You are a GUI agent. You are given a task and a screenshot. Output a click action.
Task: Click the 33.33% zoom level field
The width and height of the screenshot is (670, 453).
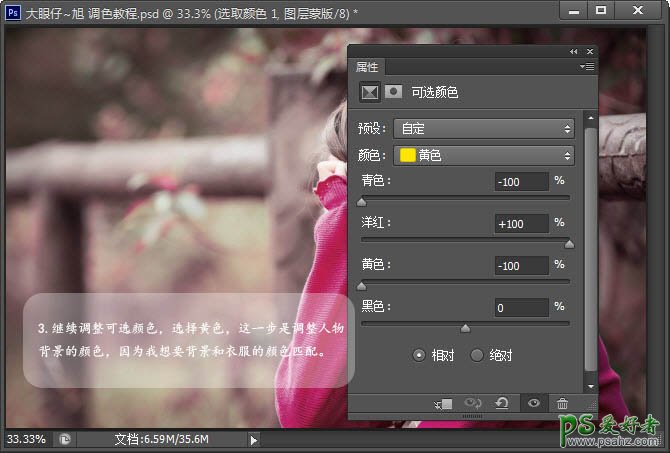pyautogui.click(x=27, y=439)
